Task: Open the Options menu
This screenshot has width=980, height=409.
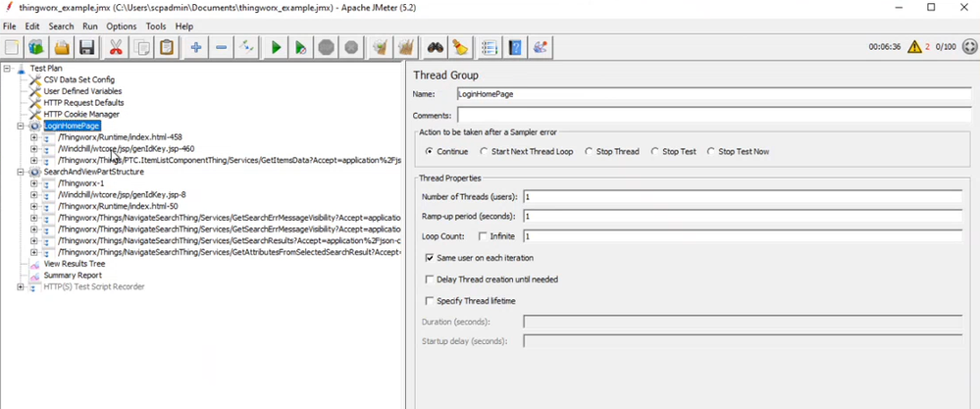Action: [x=122, y=26]
